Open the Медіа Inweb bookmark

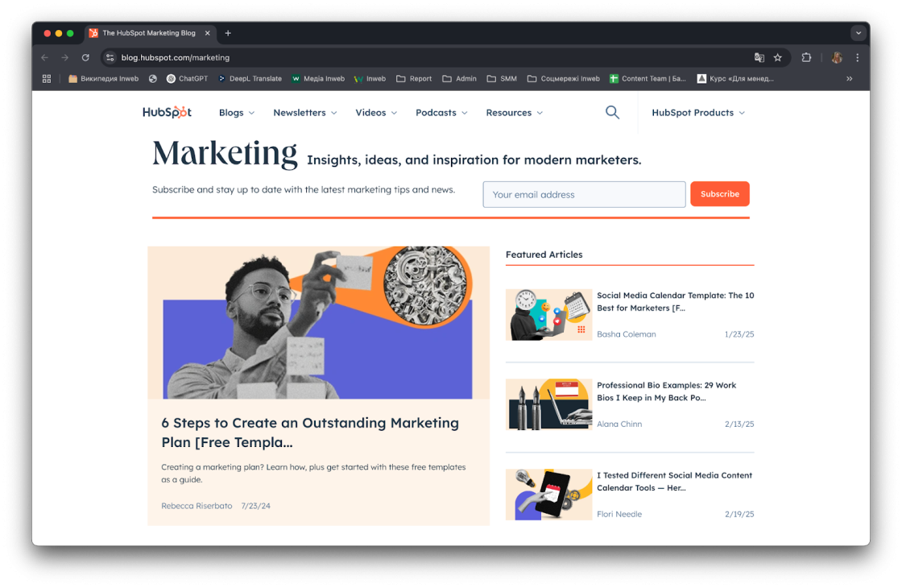click(x=318, y=79)
